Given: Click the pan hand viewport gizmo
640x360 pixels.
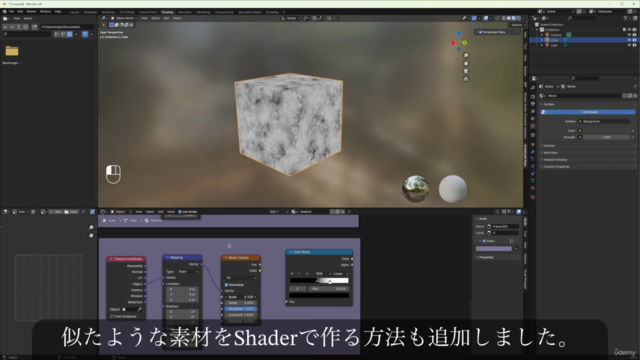Looking at the screenshot, I should click(466, 63).
